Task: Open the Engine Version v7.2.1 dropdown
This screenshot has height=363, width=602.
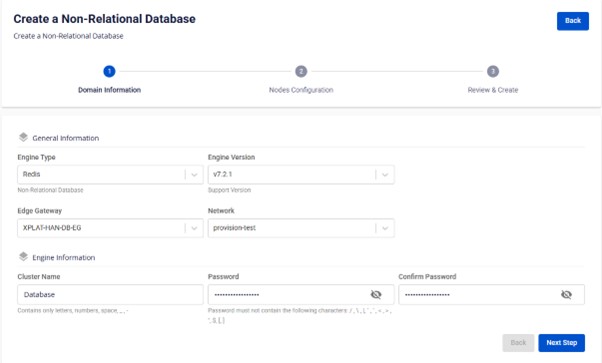Action: 301,174
